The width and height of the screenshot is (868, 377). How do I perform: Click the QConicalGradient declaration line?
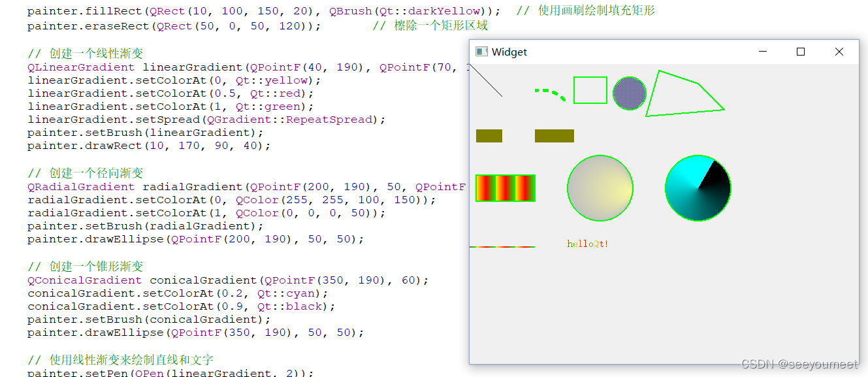pyautogui.click(x=228, y=280)
